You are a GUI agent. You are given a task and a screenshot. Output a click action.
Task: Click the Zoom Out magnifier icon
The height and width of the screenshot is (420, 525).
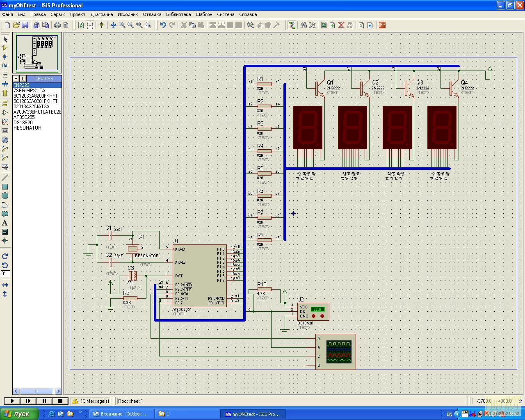(x=130, y=25)
